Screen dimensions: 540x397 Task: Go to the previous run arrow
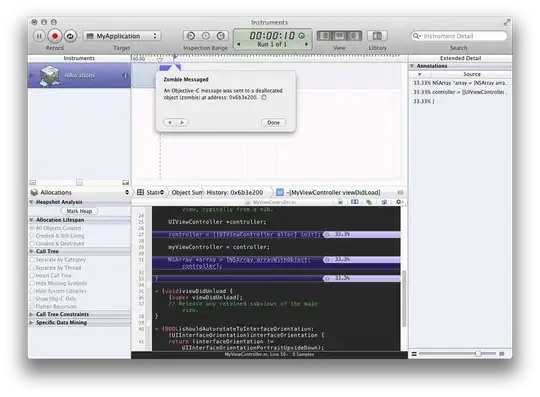point(239,44)
